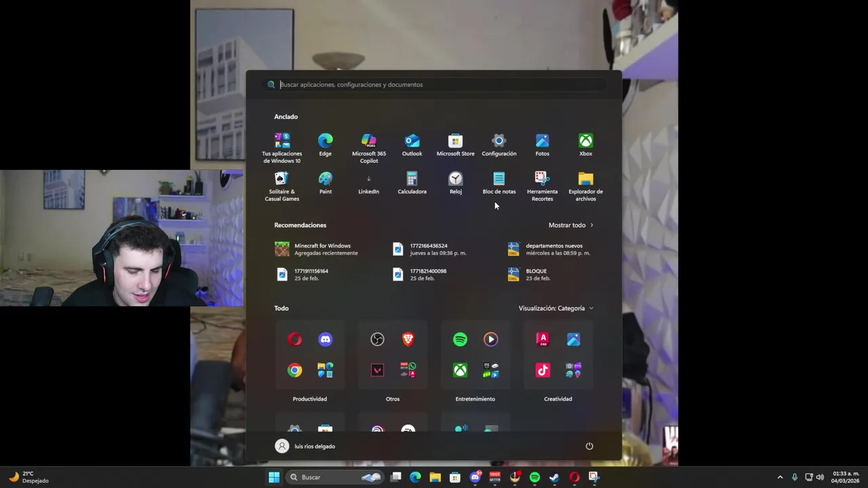This screenshot has width=868, height=488.
Task: Launch Valorant in Otros group
Action: click(x=378, y=370)
